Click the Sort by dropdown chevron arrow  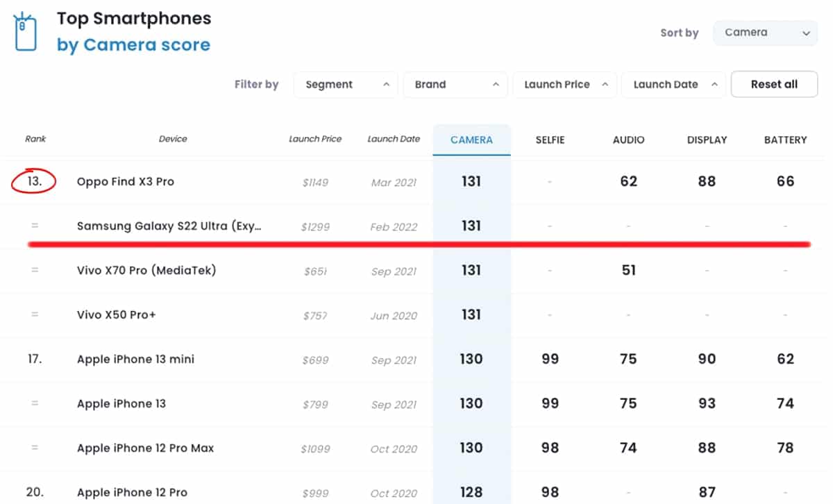(x=805, y=33)
